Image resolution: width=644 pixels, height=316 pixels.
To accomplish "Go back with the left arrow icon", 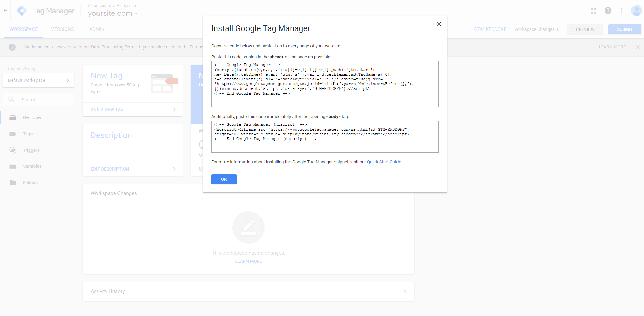I will click(5, 11).
